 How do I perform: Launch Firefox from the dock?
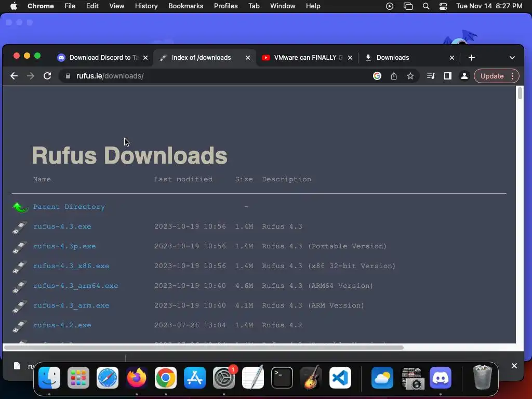coord(137,378)
